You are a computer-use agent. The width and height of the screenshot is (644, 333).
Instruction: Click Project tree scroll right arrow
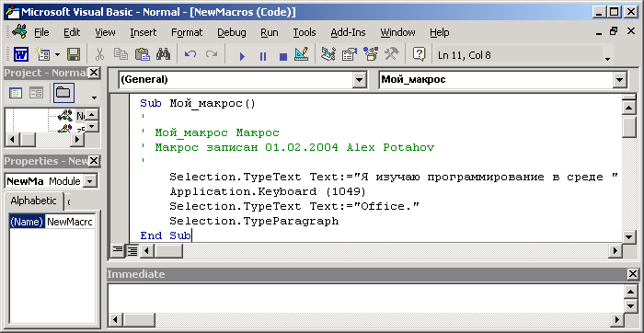click(x=76, y=139)
